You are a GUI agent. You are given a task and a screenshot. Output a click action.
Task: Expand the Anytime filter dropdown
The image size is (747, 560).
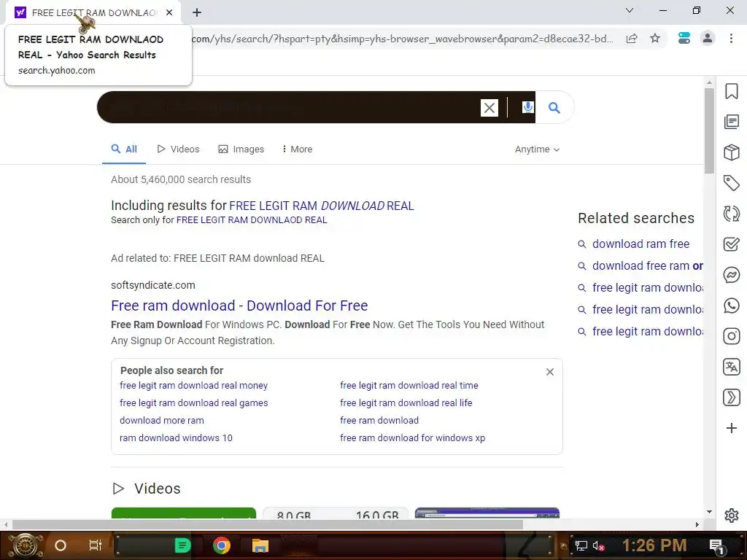tap(537, 149)
